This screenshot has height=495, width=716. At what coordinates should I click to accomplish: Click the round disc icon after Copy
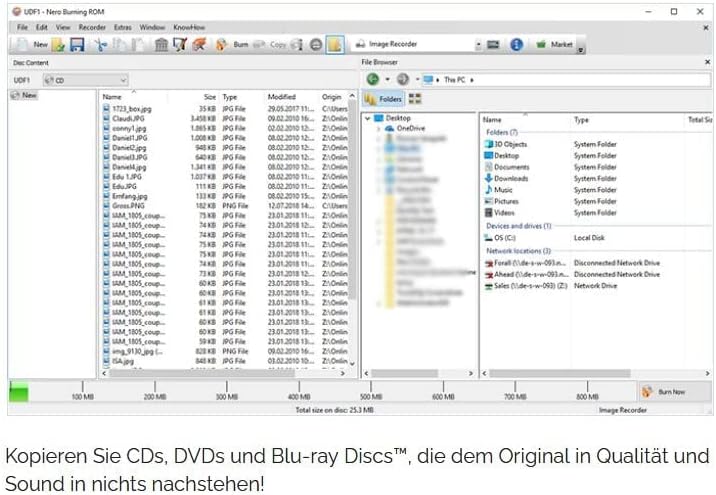tap(316, 44)
